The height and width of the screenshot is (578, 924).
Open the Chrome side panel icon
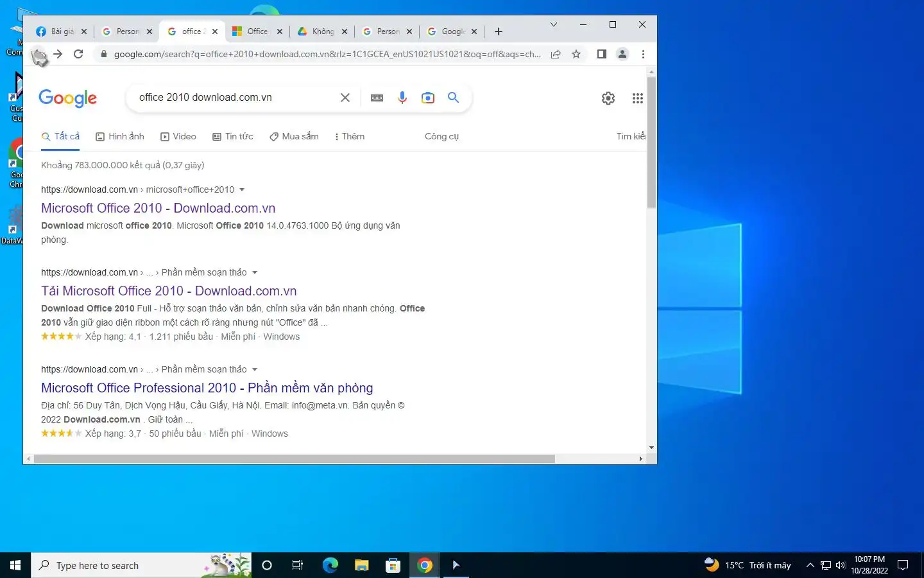601,54
